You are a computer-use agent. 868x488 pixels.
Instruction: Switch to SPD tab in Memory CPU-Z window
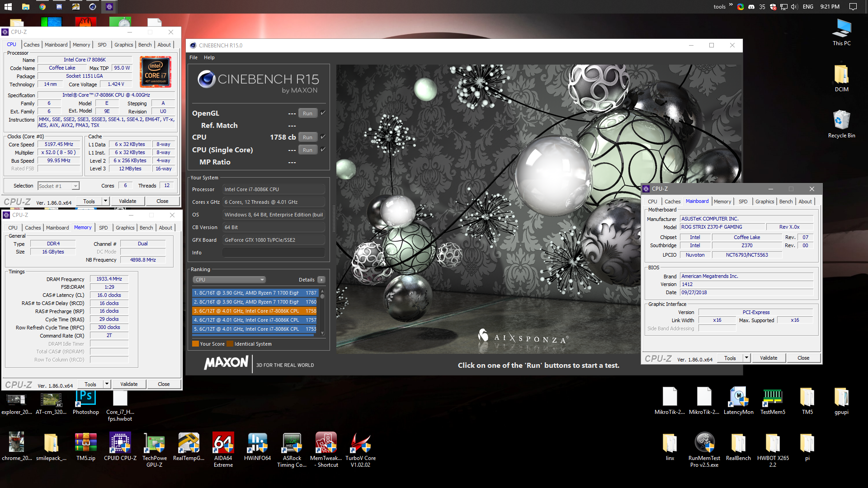click(104, 228)
